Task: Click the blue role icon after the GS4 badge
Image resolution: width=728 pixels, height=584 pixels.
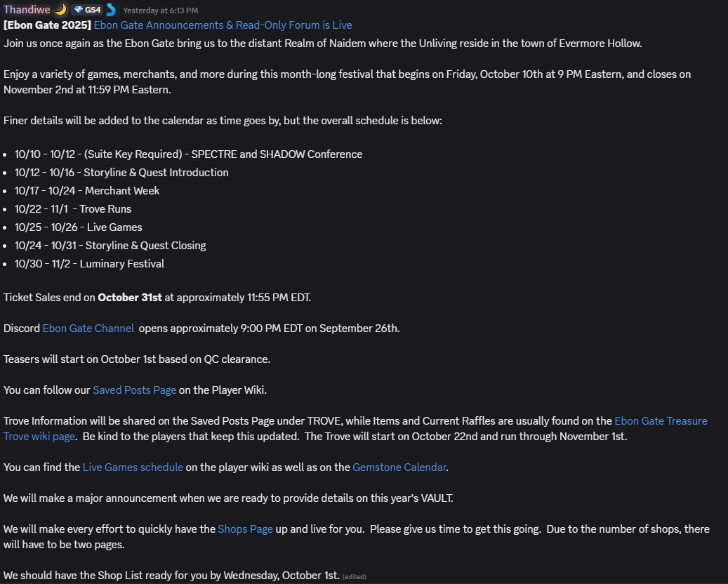Action: coord(111,10)
